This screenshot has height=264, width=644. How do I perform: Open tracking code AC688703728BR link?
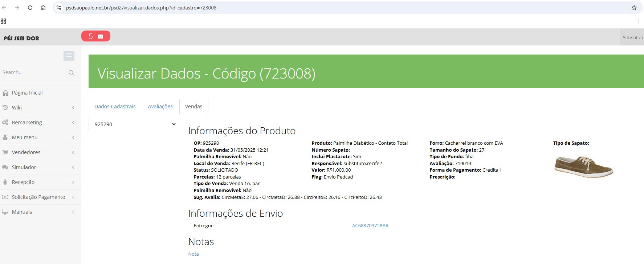coord(370,226)
